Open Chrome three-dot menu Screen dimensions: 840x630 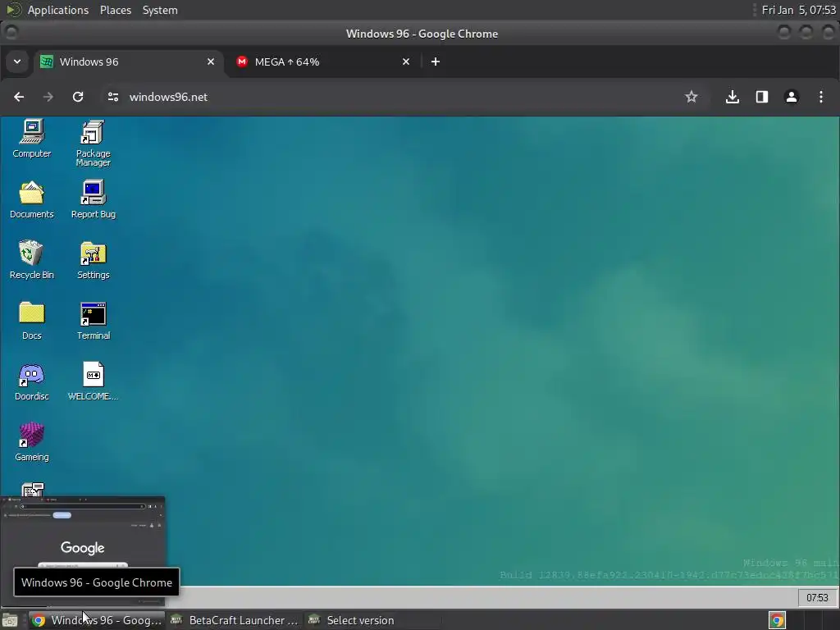[x=820, y=97]
